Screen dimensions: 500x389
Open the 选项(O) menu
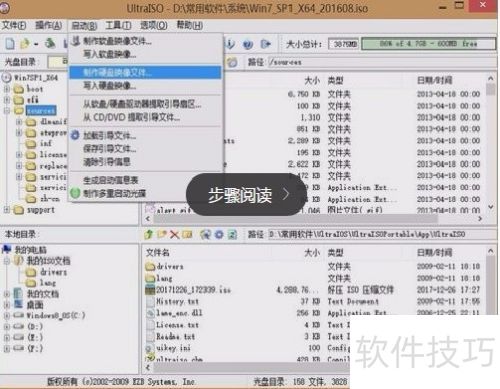click(x=154, y=25)
